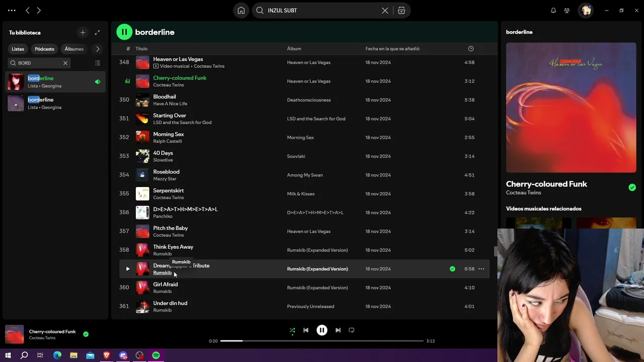Open File Explorer from taskbar
This screenshot has width=644, height=362.
coord(73,355)
